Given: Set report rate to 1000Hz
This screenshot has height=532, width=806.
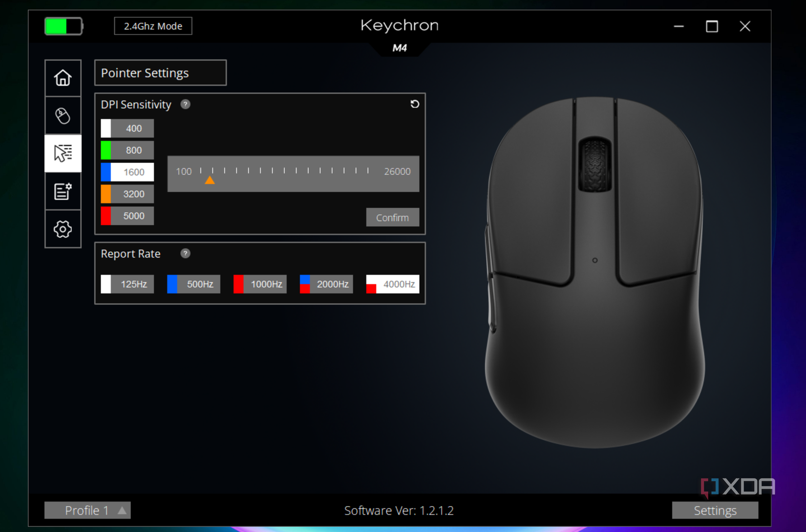Looking at the screenshot, I should pos(260,284).
